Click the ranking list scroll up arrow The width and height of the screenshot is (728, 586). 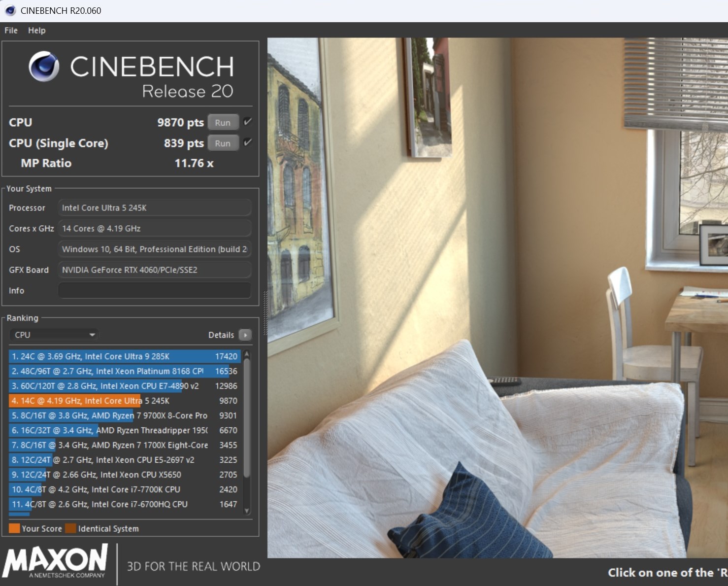click(247, 354)
